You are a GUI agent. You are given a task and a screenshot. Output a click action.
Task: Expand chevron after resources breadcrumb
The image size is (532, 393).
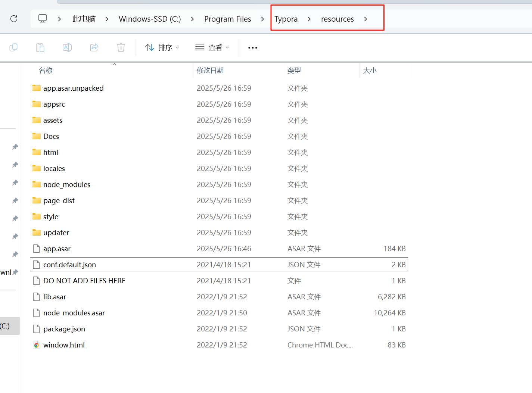tap(365, 19)
